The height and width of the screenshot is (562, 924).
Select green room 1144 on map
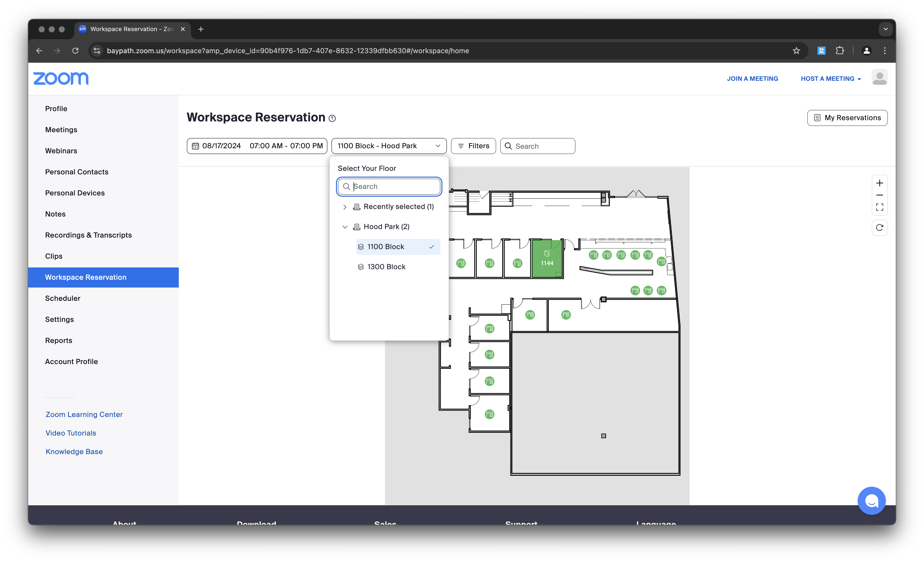click(547, 258)
